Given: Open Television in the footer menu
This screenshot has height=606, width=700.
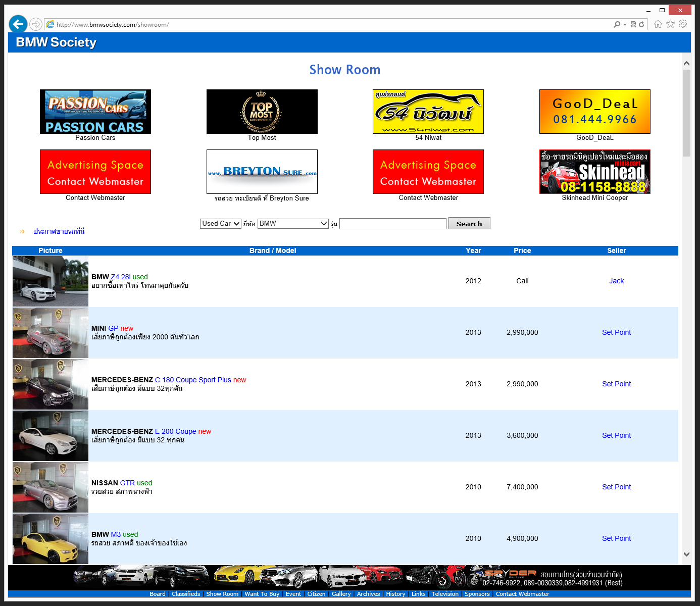Looking at the screenshot, I should pos(445,594).
